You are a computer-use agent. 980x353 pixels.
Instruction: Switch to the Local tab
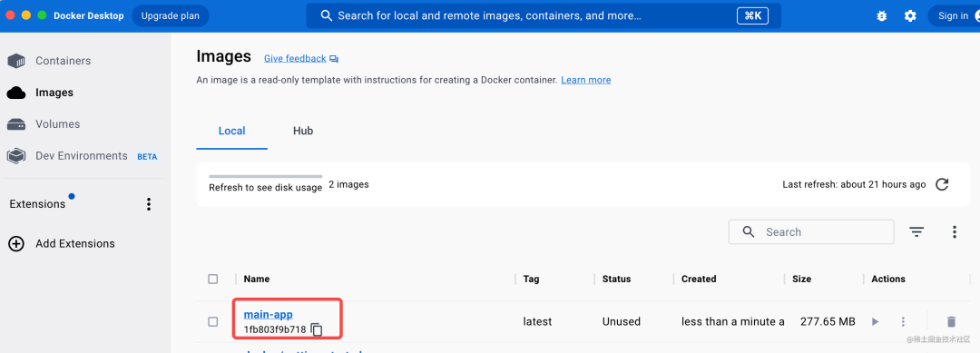click(x=232, y=132)
